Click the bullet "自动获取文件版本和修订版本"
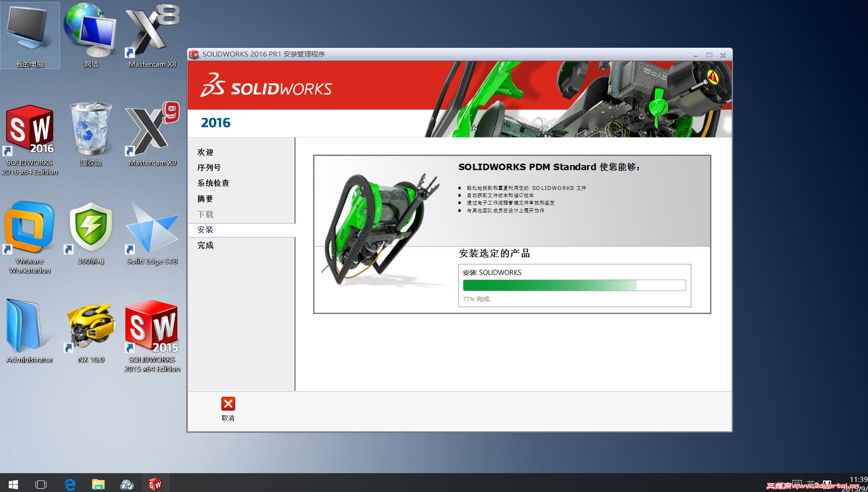The image size is (868, 492). point(500,195)
